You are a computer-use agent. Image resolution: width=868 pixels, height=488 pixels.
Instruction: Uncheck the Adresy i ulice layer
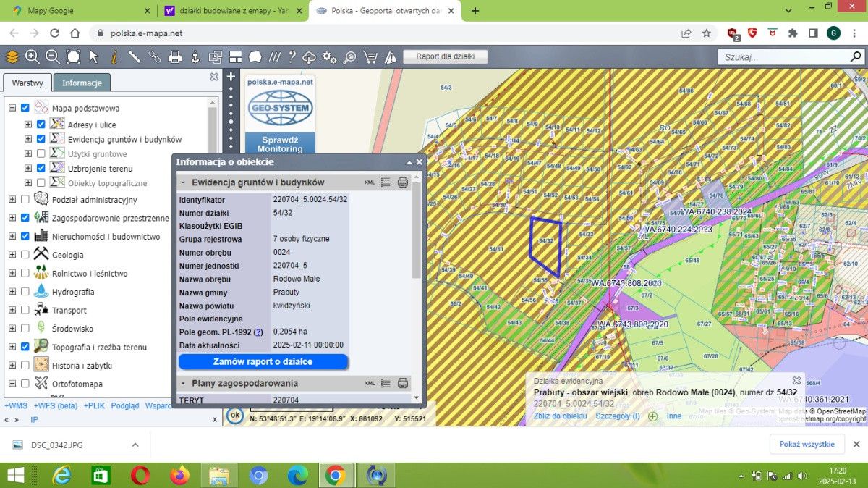click(x=41, y=125)
